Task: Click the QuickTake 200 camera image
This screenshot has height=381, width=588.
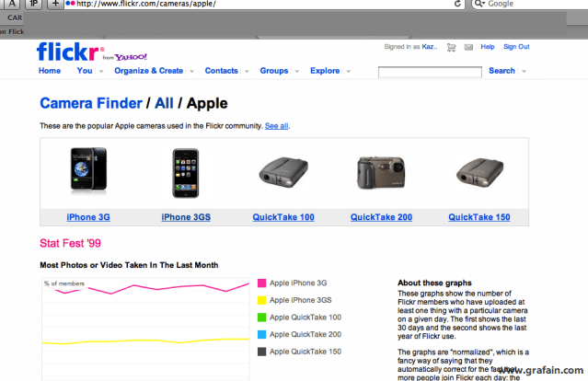Action: [x=381, y=173]
